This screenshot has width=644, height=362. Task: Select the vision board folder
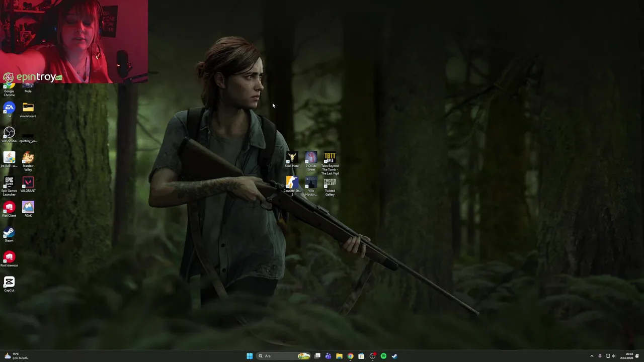pos(28,110)
